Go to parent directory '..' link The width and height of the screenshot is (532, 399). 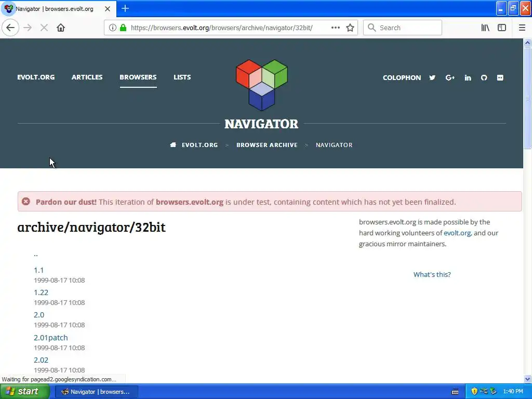pyautogui.click(x=36, y=255)
